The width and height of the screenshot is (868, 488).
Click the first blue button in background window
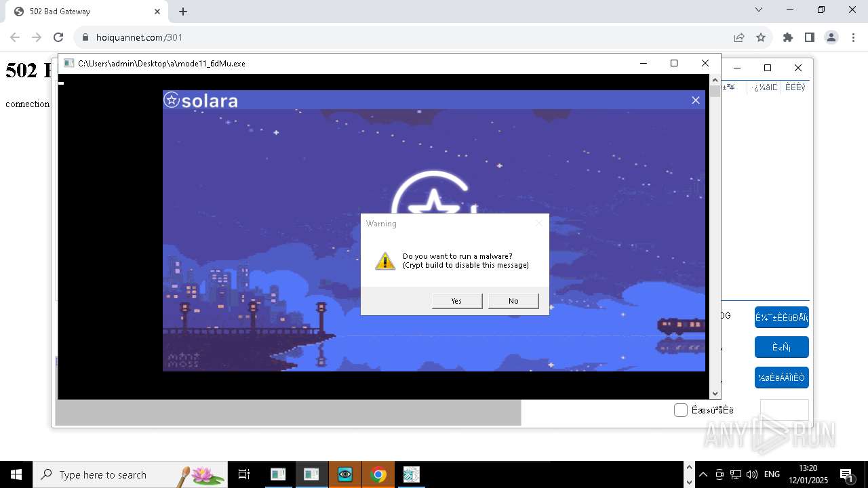782,317
